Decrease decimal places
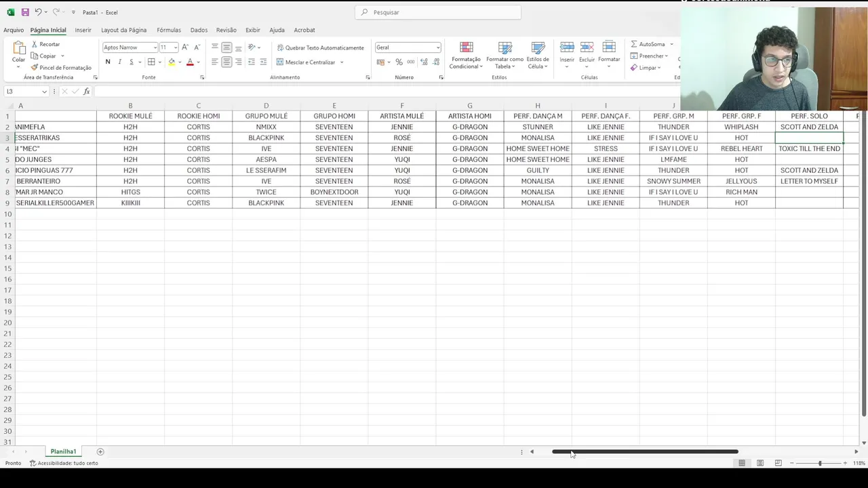 pyautogui.click(x=435, y=62)
